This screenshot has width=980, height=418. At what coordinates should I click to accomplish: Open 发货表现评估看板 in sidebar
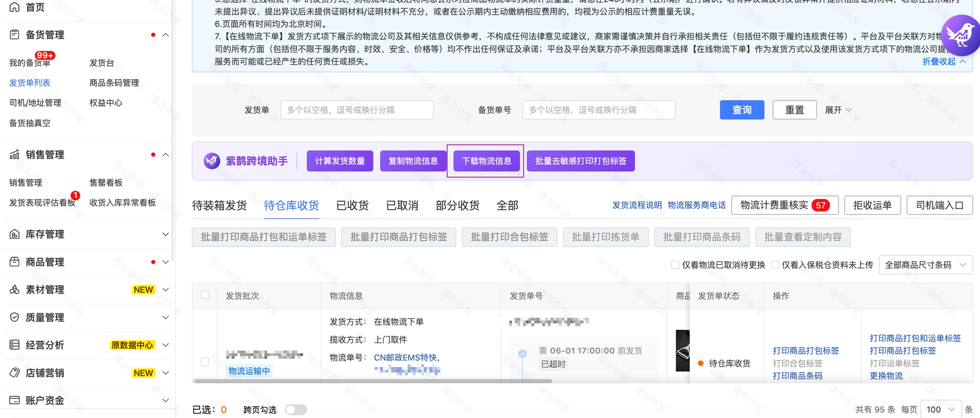pyautogui.click(x=42, y=203)
